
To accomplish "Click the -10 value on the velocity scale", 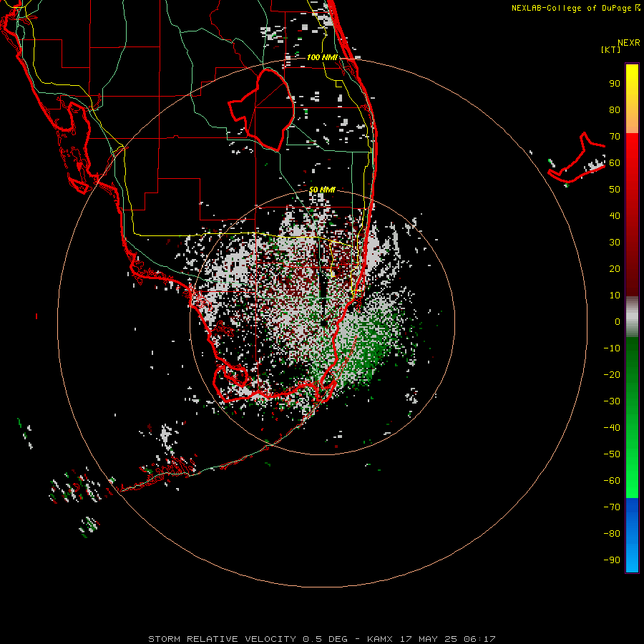I will [x=612, y=348].
